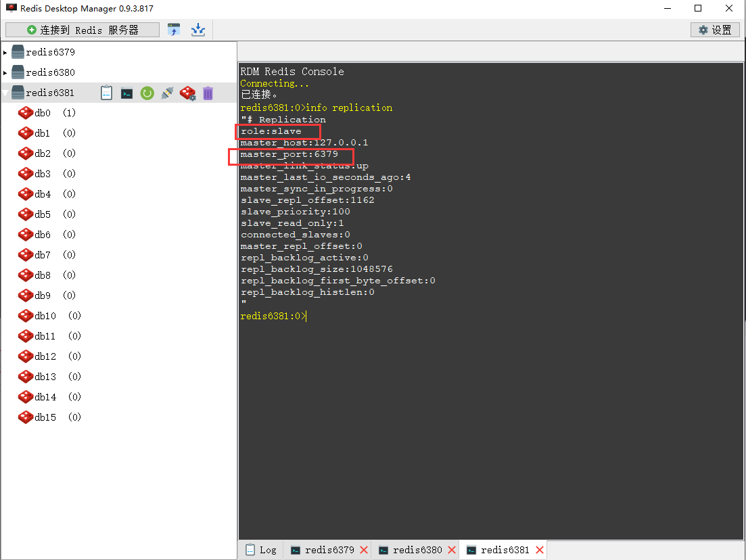Select the redis6379 server icon
The height and width of the screenshot is (560, 746).
tap(18, 52)
